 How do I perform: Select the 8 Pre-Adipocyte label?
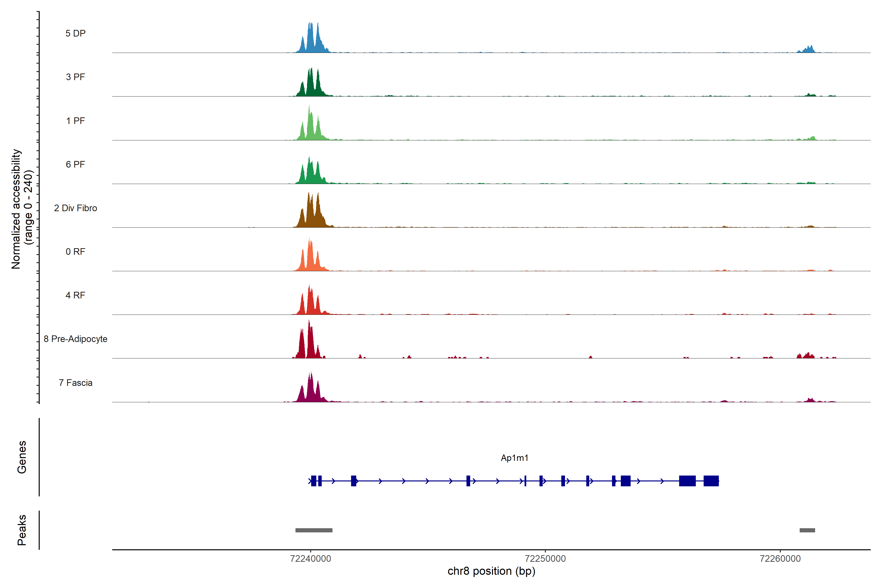point(75,339)
